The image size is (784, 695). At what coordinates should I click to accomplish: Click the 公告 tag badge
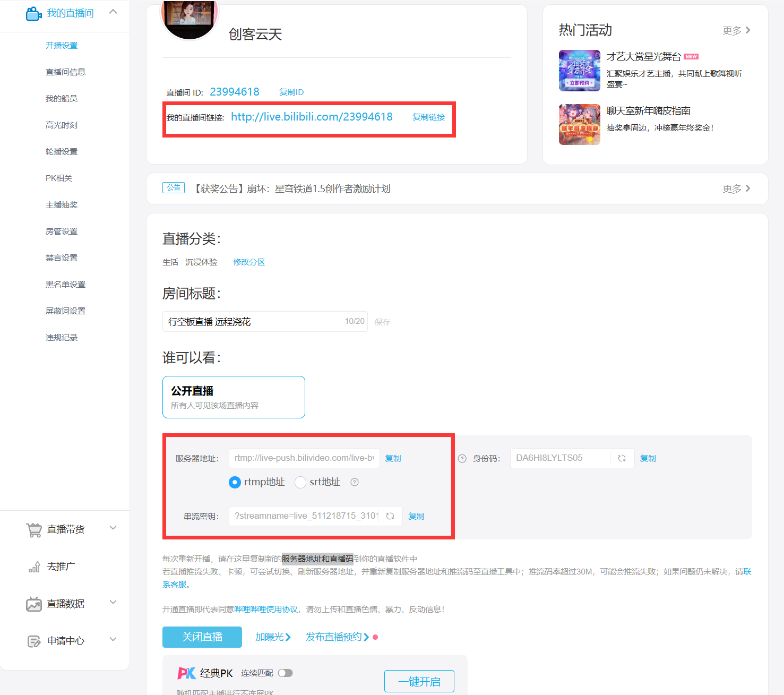(x=174, y=188)
